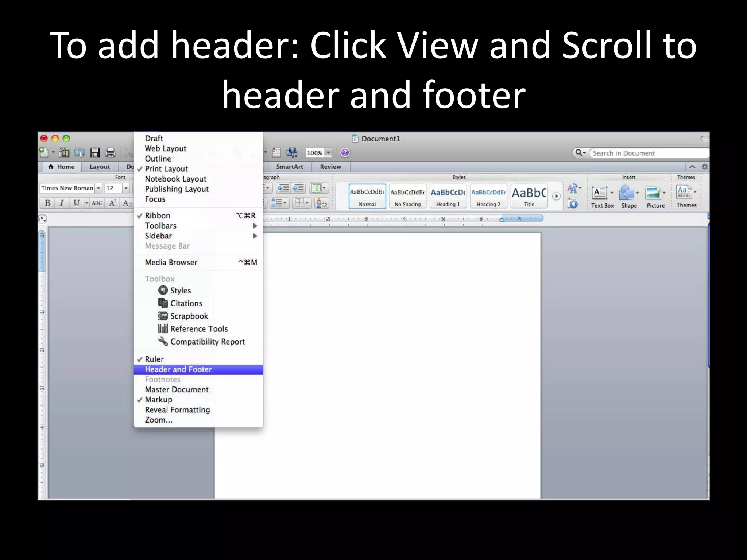Switch to the SmartArt ribbon tab

[x=290, y=167]
